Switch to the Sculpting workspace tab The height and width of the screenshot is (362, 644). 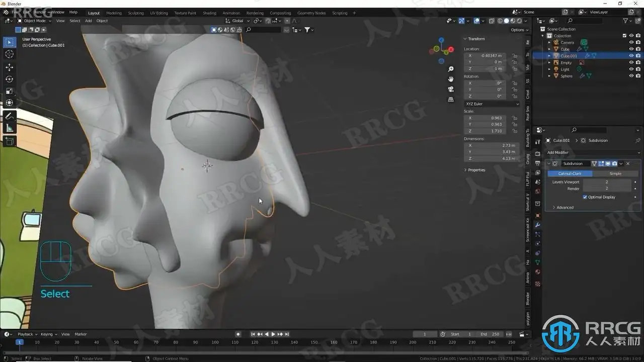click(x=136, y=13)
